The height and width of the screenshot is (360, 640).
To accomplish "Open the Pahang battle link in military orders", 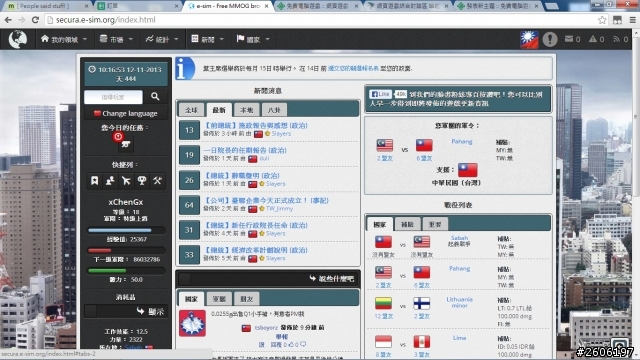I will [x=462, y=141].
